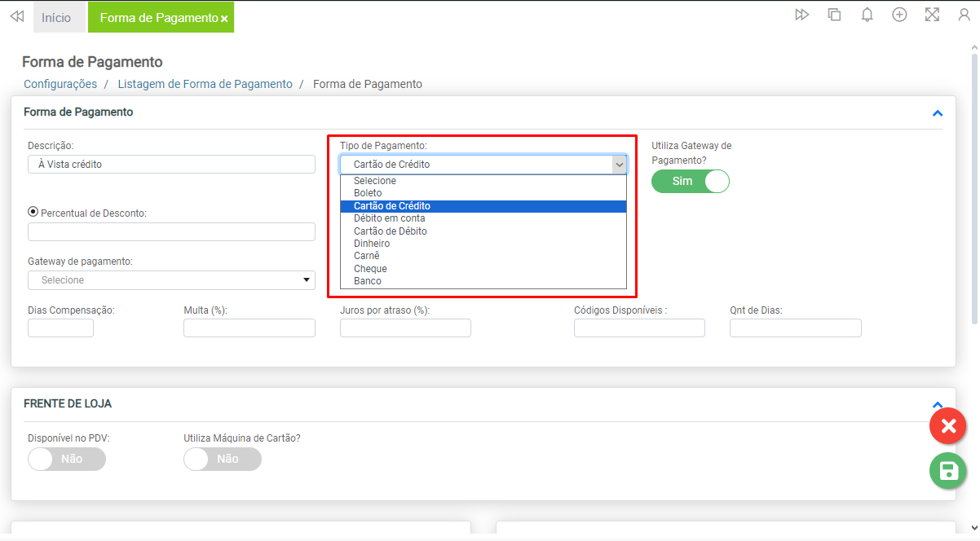Click the rewind double-arrow icon at top left
Screen dimensions: 980x541
tap(16, 16)
